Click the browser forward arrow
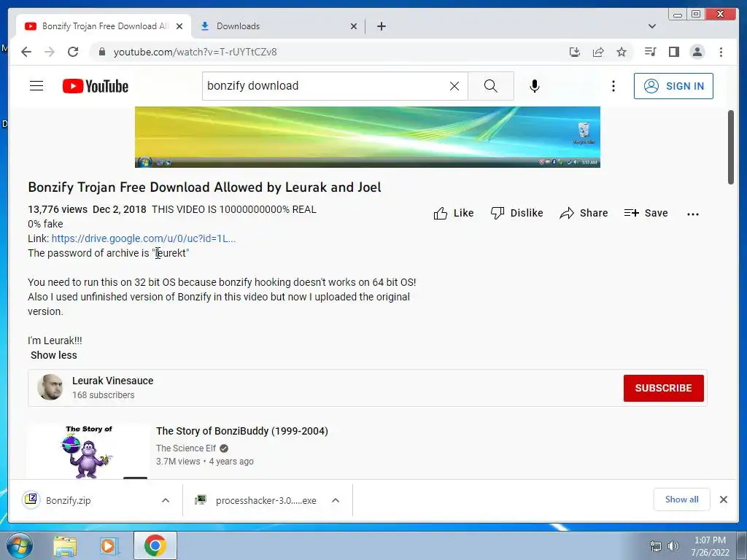The image size is (747, 560). point(50,52)
